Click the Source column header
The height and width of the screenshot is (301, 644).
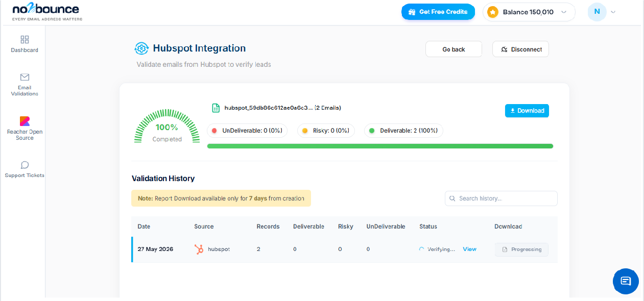(204, 227)
